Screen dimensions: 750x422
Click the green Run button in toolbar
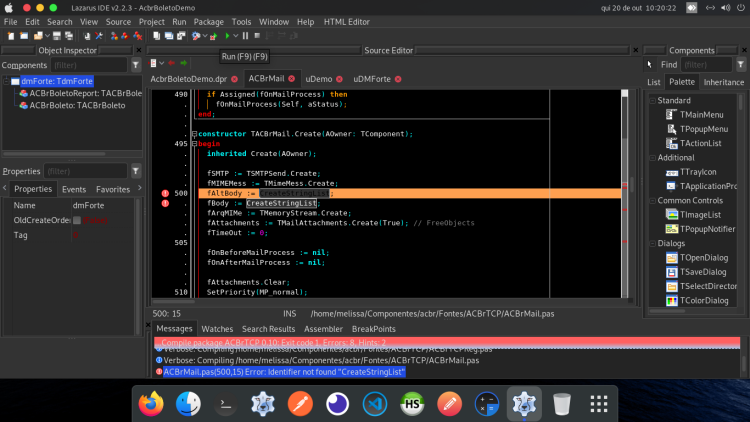tap(228, 36)
